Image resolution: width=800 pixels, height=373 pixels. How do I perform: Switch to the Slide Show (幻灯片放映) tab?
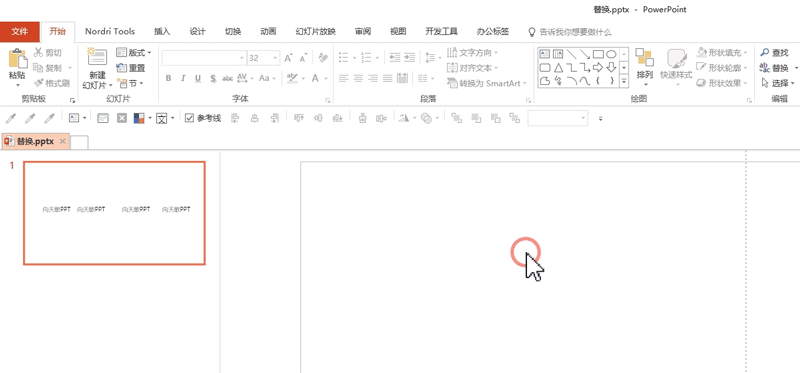coord(315,32)
